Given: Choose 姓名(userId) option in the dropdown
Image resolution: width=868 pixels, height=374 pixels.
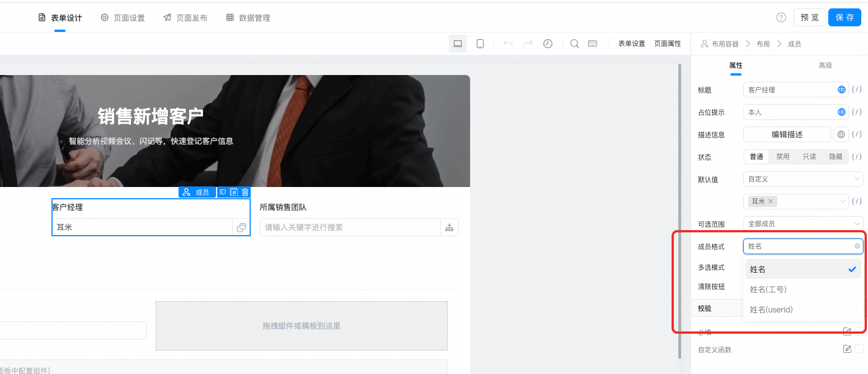Looking at the screenshot, I should coord(771,310).
